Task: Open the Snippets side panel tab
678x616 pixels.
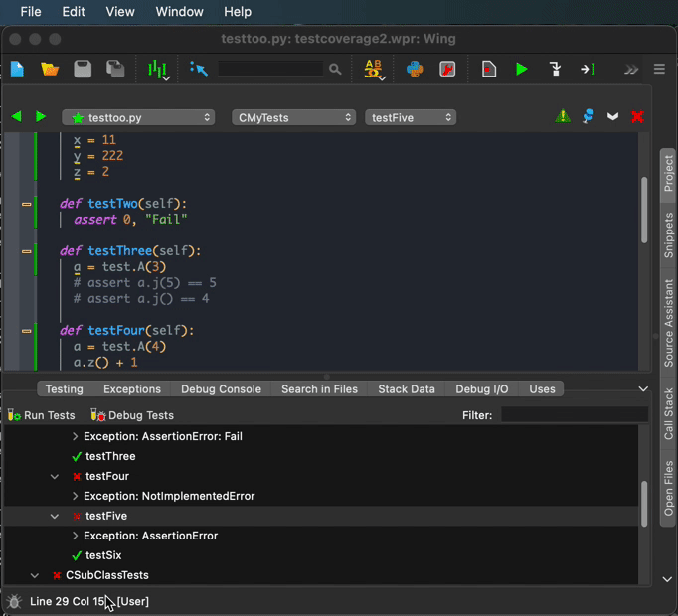Action: 668,235
